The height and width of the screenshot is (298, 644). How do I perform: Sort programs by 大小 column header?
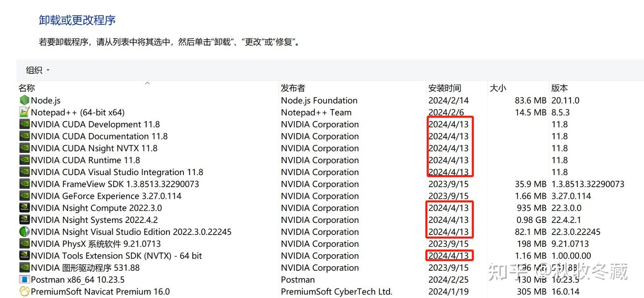coord(498,88)
